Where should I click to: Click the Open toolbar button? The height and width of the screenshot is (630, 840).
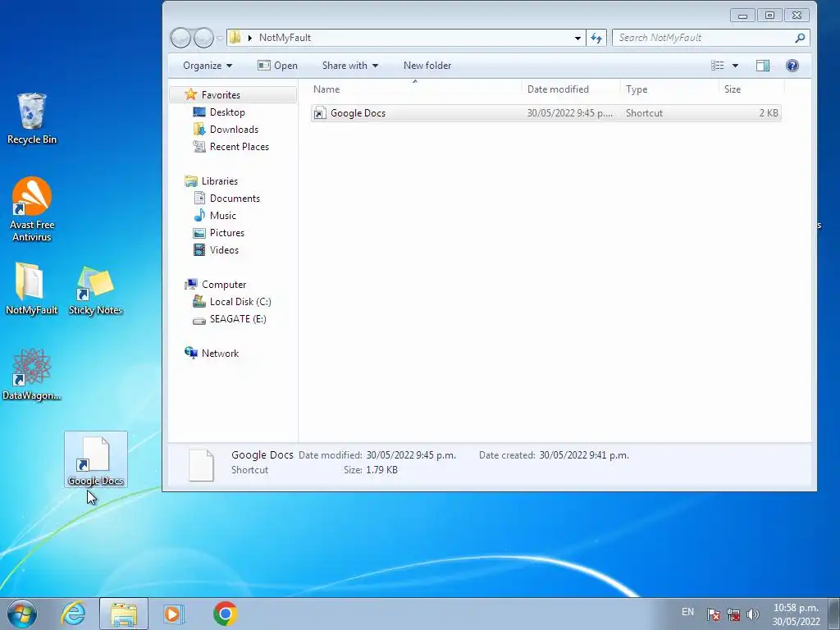tap(277, 66)
